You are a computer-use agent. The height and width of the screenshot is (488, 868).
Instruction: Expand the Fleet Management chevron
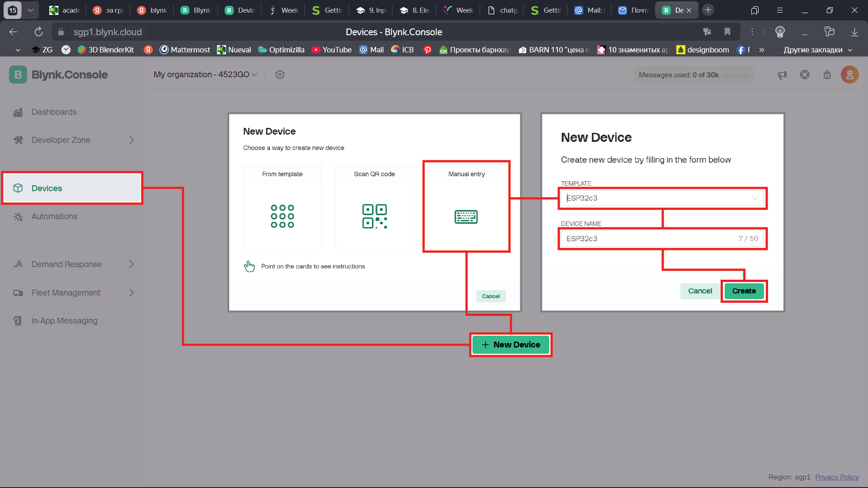point(132,293)
